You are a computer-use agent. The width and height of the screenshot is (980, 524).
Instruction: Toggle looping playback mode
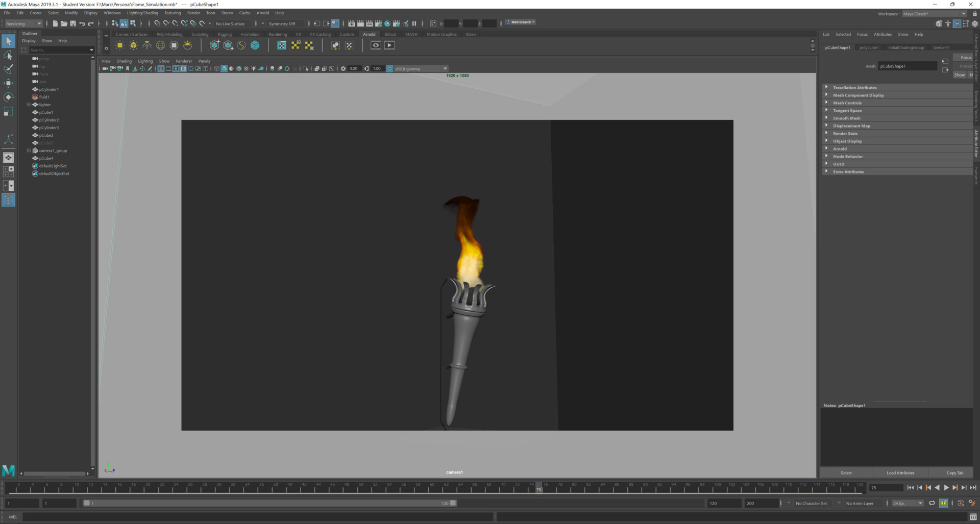[932, 503]
